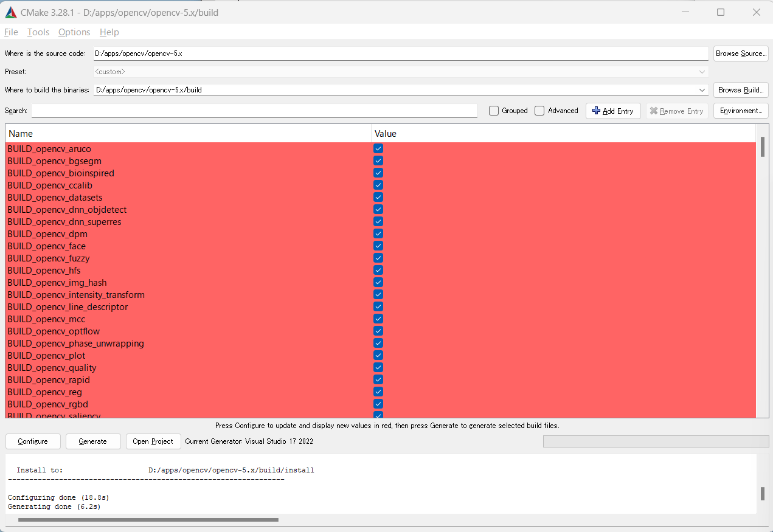Click Open Project button

[x=153, y=441]
